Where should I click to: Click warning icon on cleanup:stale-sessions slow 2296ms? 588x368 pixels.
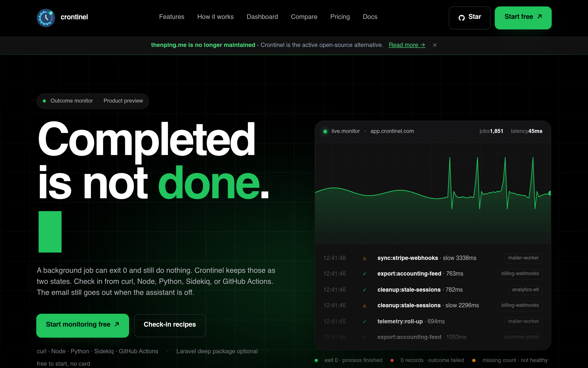tap(365, 306)
